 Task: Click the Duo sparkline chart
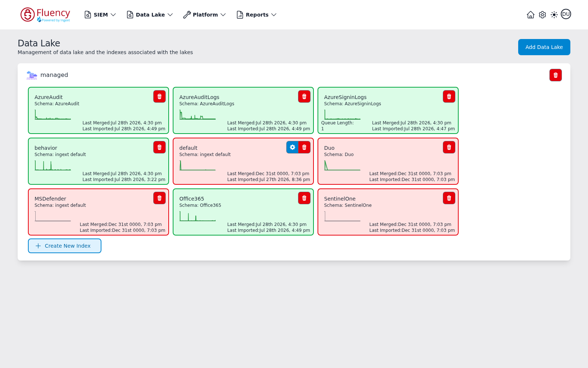point(343,166)
